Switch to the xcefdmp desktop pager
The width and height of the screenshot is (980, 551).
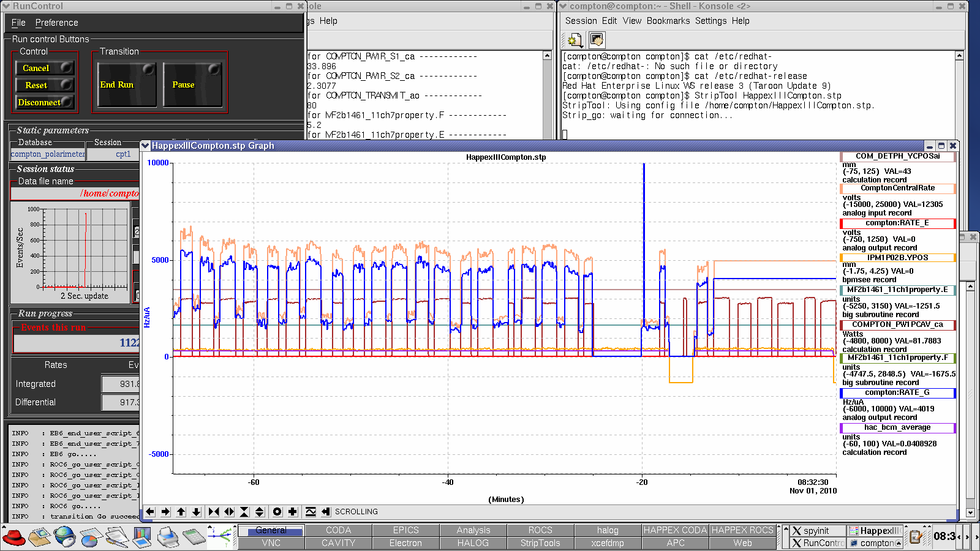[x=608, y=543]
